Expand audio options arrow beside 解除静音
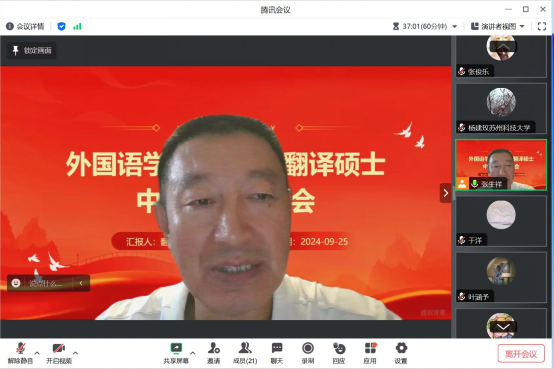 point(37,353)
